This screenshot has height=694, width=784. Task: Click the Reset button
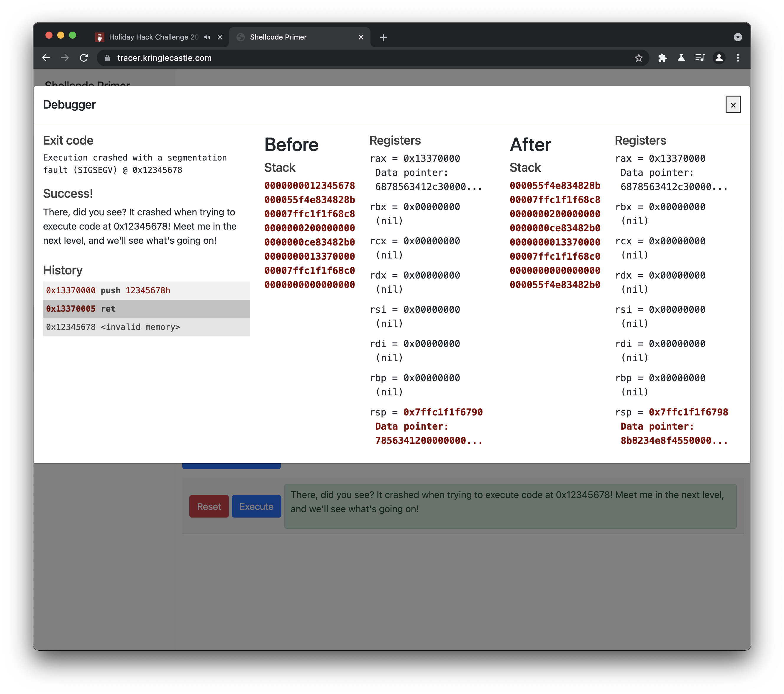(209, 506)
